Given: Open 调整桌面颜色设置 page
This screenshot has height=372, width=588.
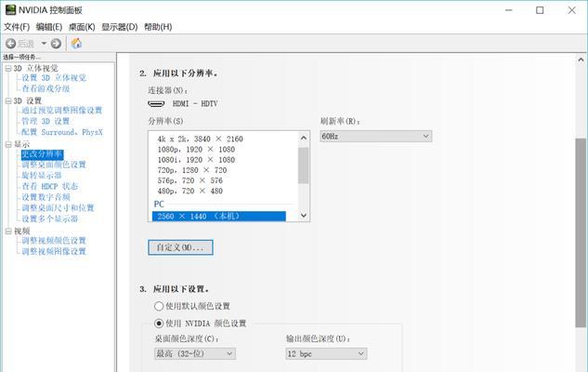Looking at the screenshot, I should (54, 165).
